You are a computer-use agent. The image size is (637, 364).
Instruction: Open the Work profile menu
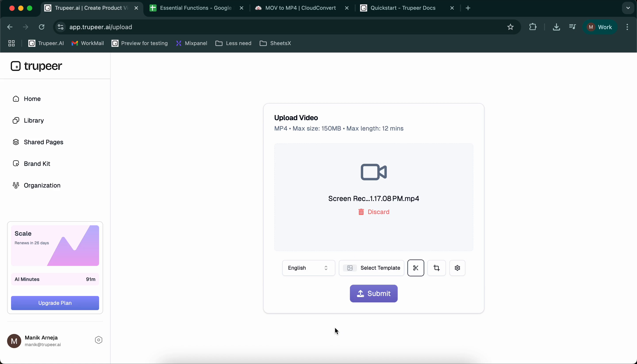click(x=600, y=27)
